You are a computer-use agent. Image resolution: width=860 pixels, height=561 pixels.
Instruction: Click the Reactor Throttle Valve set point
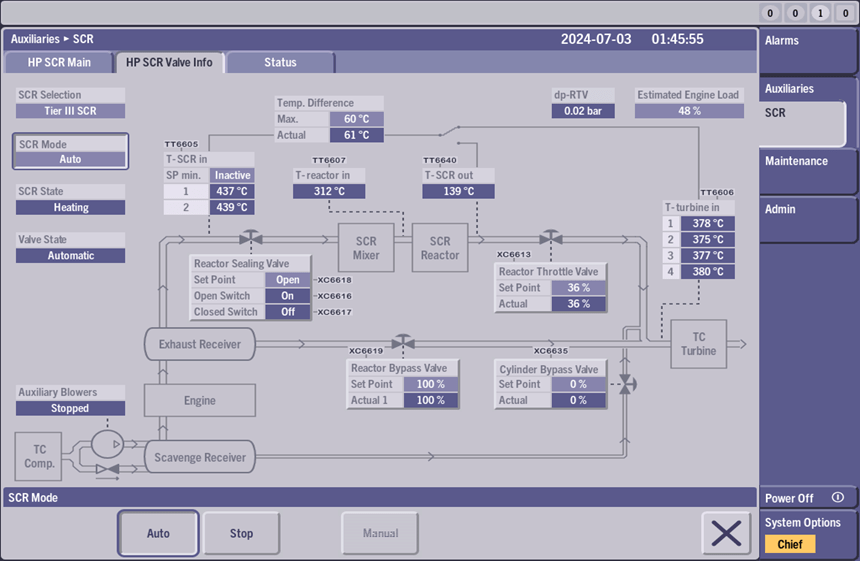572,288
